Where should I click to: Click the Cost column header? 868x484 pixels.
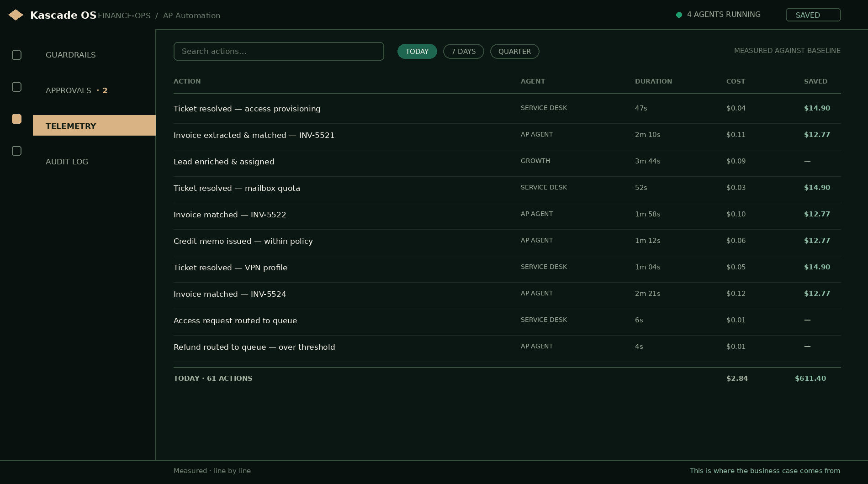point(736,81)
